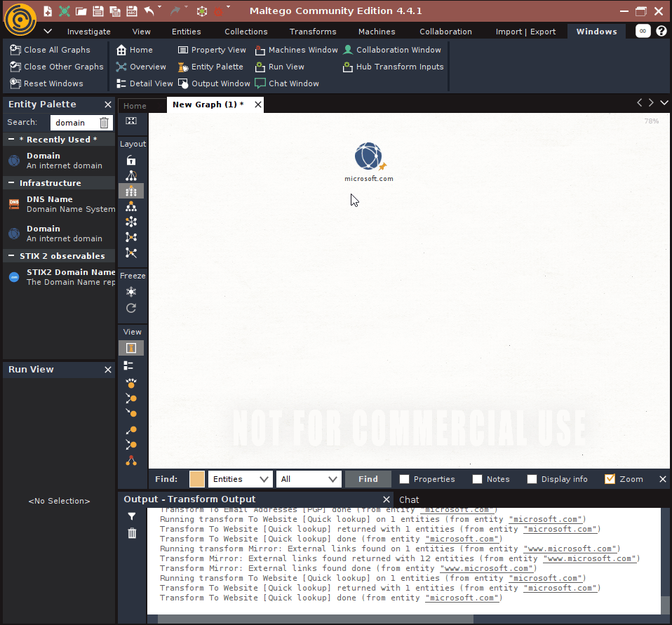672x625 pixels.
Task: Open the tab list dropdown chevron
Action: (x=664, y=102)
